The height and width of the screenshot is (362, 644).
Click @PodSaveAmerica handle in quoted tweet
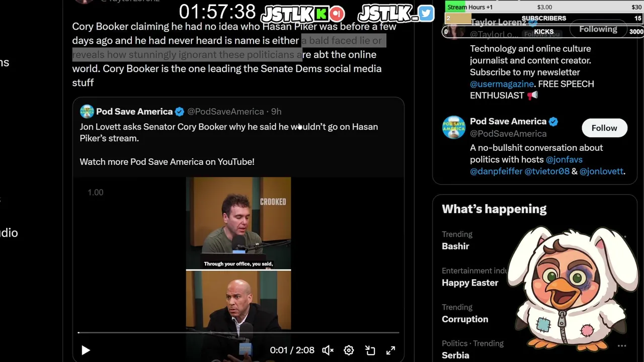(225, 112)
